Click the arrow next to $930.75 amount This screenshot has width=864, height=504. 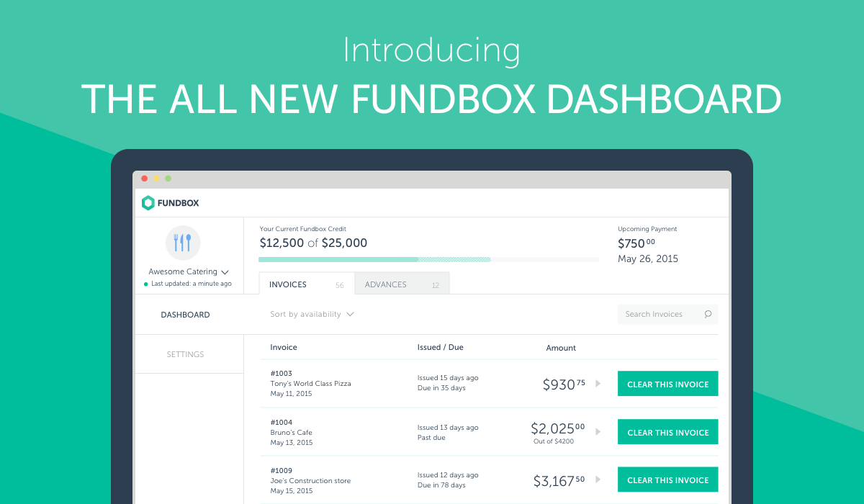coord(598,384)
